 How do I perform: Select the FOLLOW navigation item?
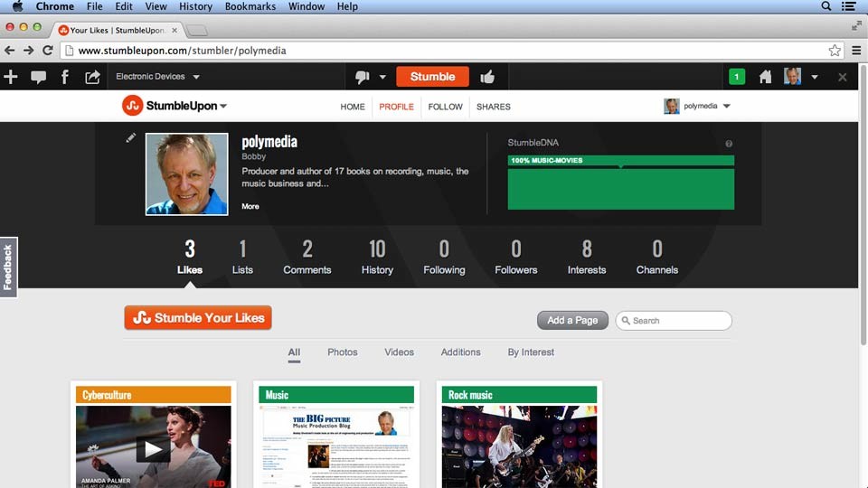click(x=445, y=107)
